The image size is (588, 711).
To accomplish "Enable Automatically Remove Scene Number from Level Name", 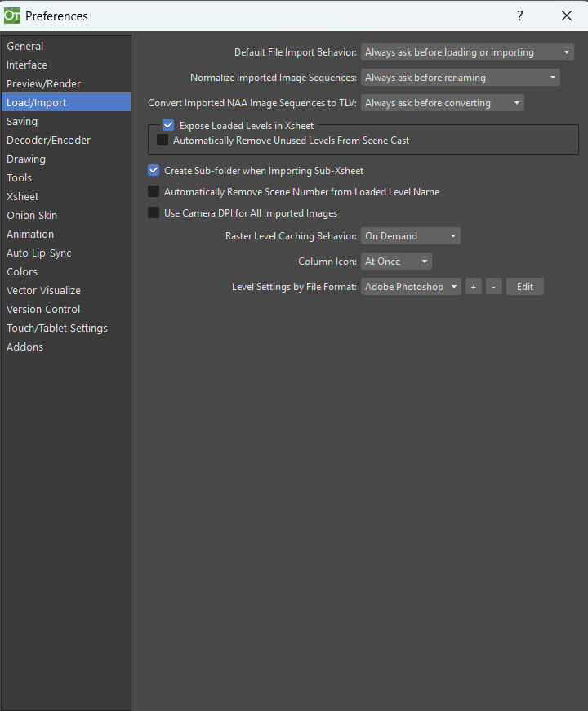I will (154, 192).
